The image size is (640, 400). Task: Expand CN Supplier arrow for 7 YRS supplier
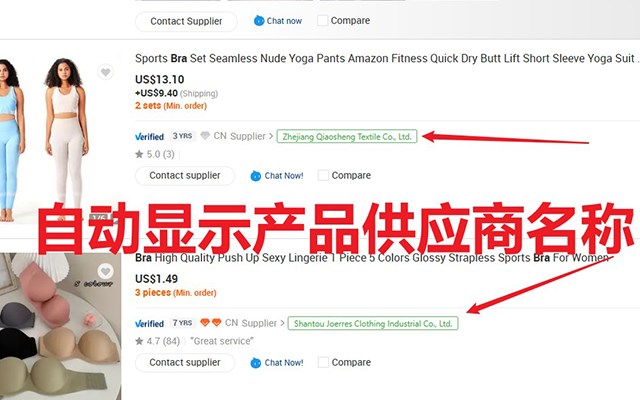(282, 323)
